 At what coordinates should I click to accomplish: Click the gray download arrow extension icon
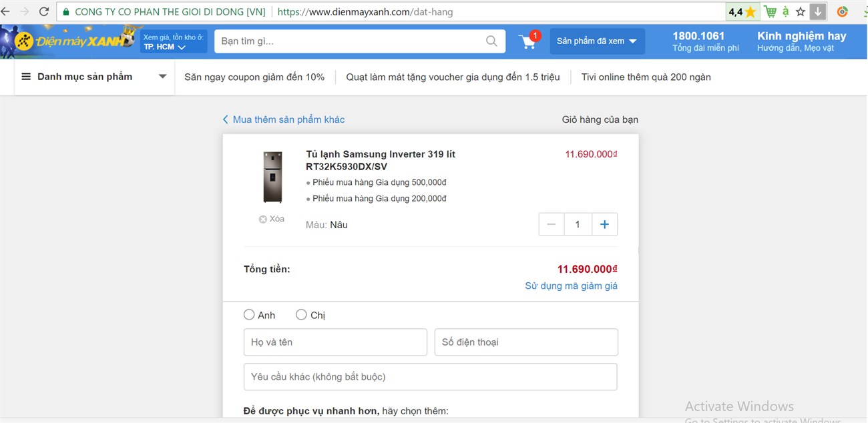[x=818, y=12]
